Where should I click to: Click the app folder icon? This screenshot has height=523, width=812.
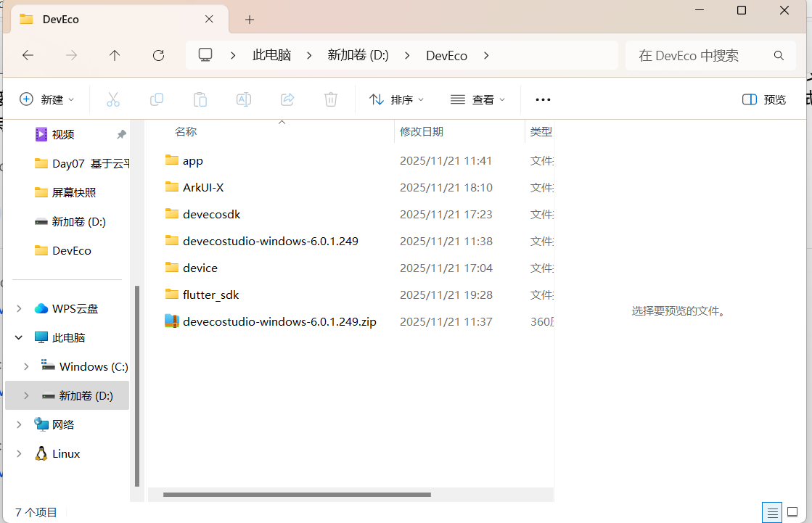point(172,160)
